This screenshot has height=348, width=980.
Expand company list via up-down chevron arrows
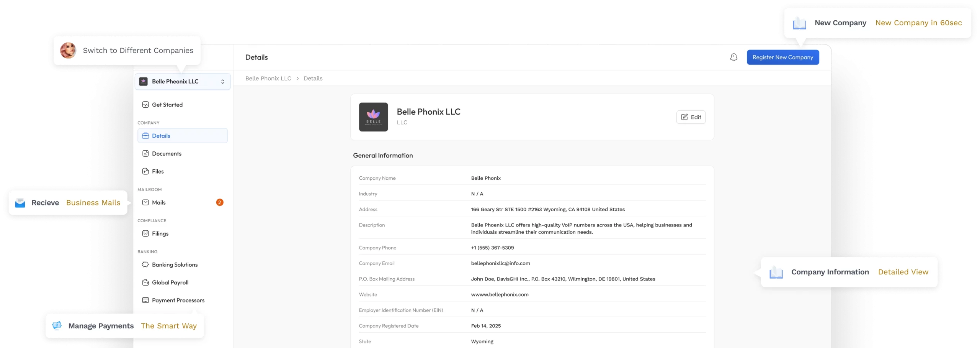(222, 82)
